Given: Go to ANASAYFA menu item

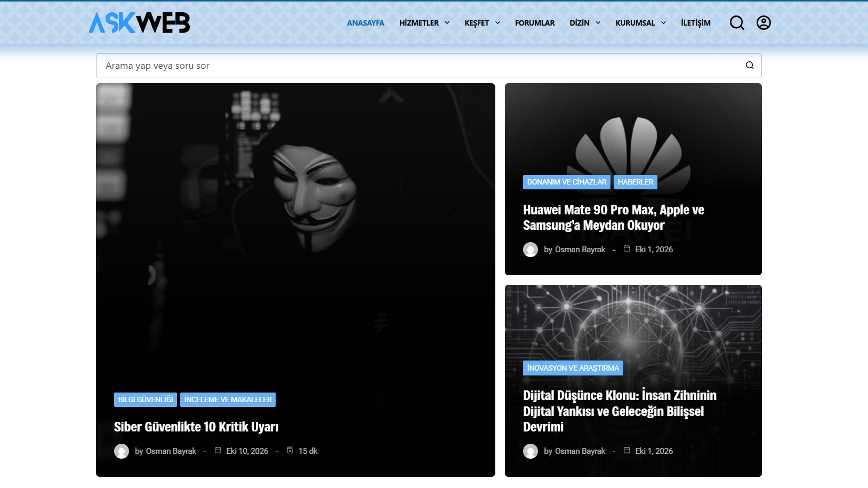Looking at the screenshot, I should (x=366, y=23).
